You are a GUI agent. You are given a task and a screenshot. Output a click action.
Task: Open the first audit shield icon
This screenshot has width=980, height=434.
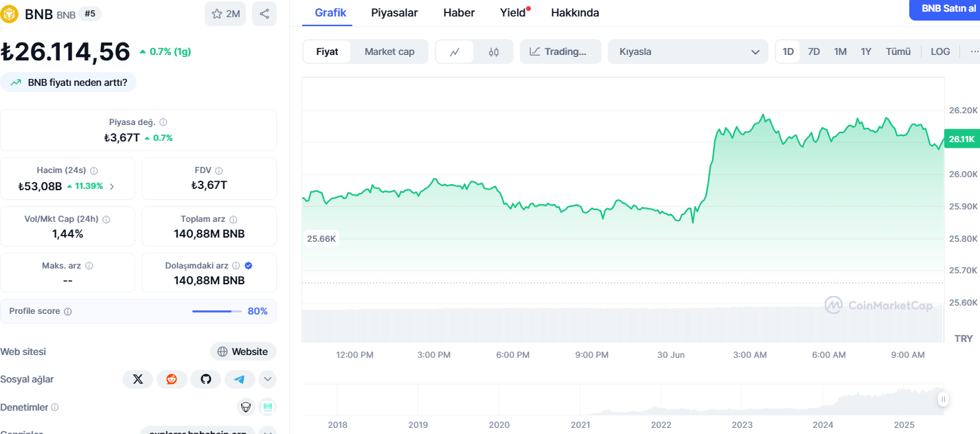pos(246,407)
